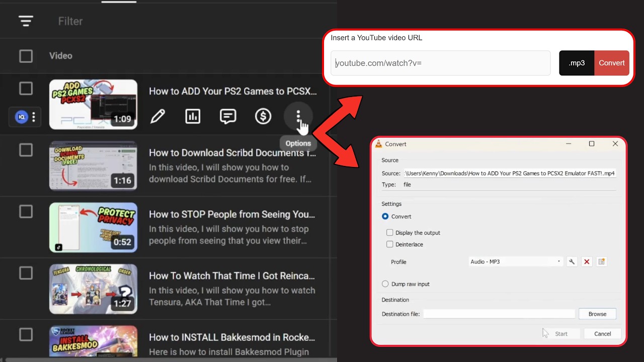Minimize the VLC Convert window
This screenshot has width=644, height=362.
[568, 144]
